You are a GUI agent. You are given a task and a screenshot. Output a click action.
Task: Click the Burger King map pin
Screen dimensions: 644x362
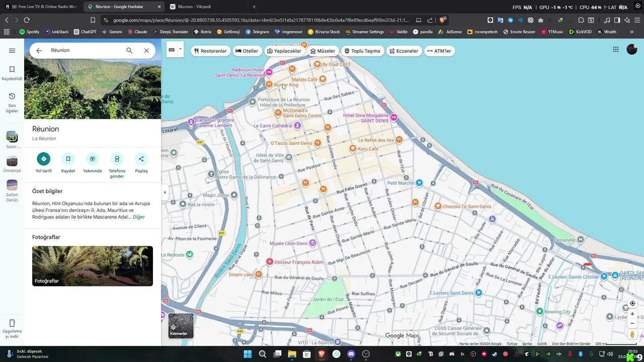(269, 84)
